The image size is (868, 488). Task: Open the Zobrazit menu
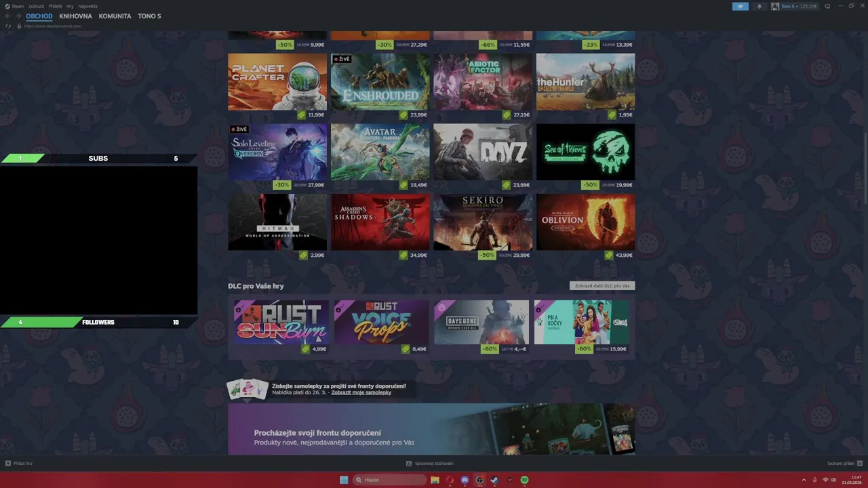point(36,6)
